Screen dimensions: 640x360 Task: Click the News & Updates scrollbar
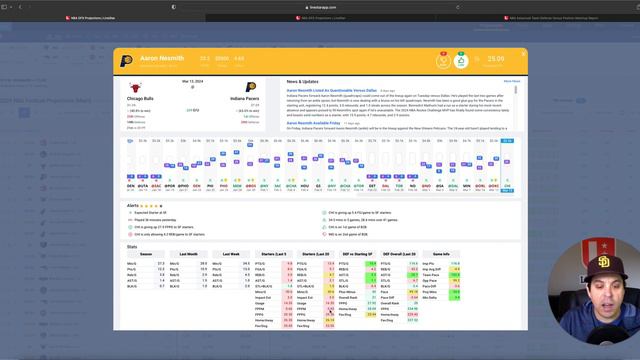(x=516, y=90)
